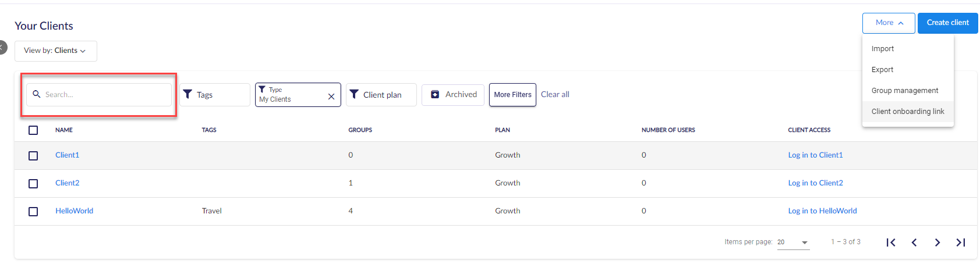Screen dimensions: 980x264
Task: Choose Client onboarding link menu item
Action: [x=908, y=112]
